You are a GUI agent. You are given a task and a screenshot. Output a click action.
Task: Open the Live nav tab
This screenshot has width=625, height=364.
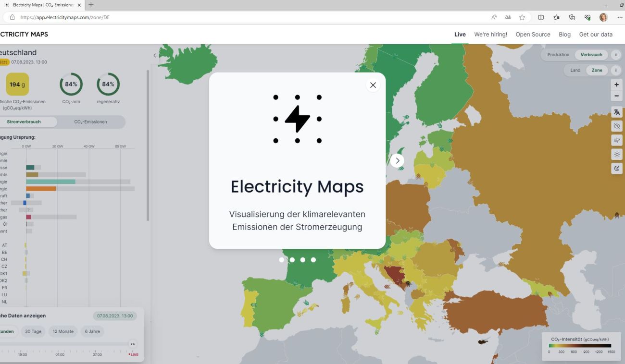pos(460,35)
